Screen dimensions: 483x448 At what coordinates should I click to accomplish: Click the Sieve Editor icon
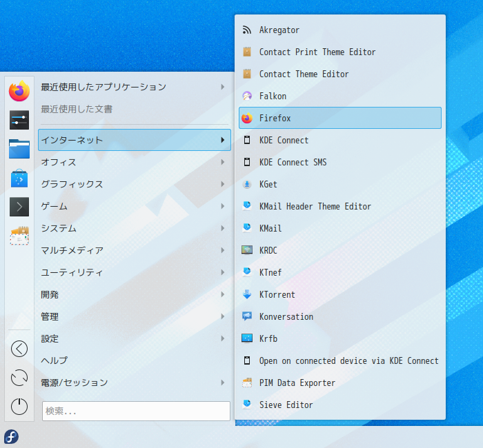[247, 405]
